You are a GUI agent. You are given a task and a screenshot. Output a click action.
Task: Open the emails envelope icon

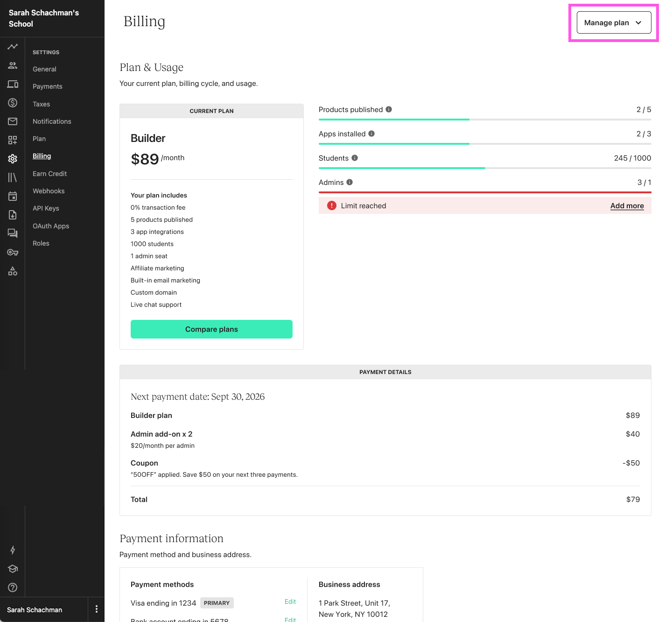coord(13,121)
